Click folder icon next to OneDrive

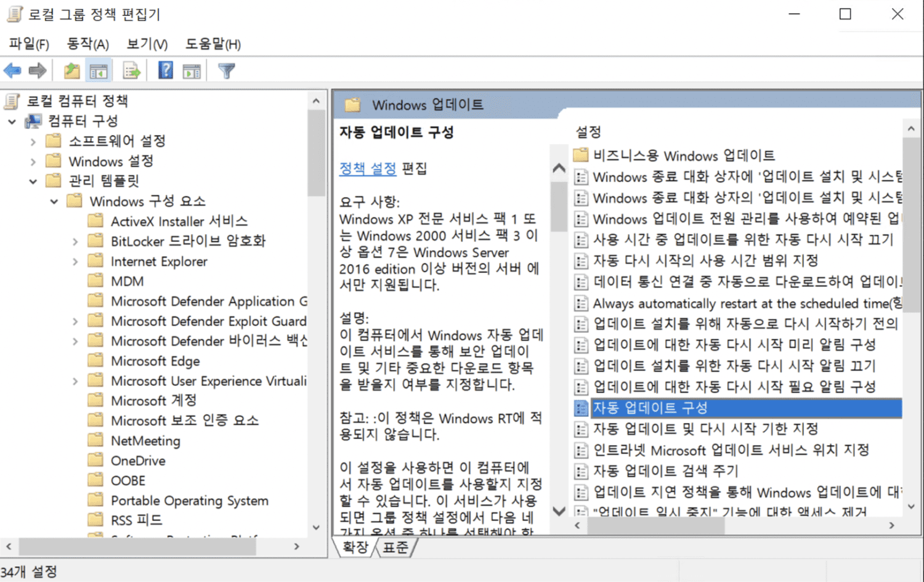click(95, 460)
